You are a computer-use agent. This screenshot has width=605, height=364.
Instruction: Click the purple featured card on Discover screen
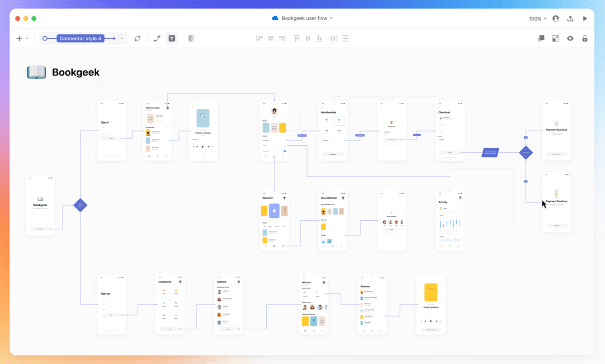coord(274,211)
